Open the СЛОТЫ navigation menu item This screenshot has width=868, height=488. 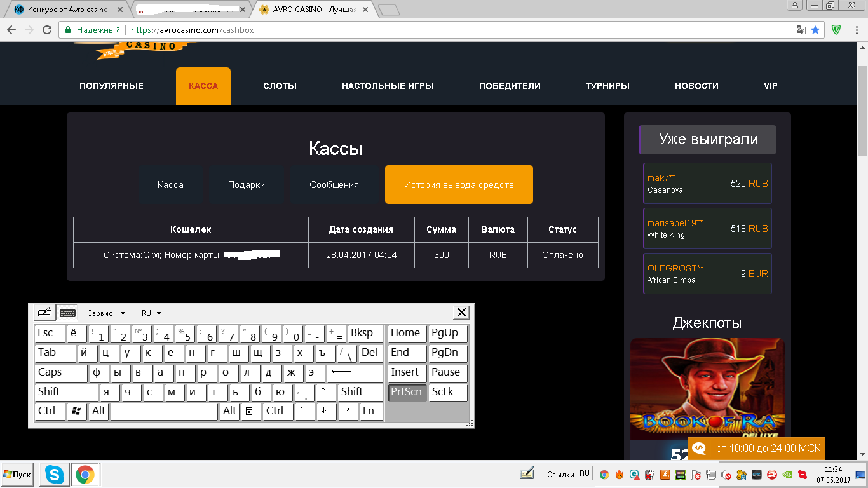pyautogui.click(x=280, y=86)
